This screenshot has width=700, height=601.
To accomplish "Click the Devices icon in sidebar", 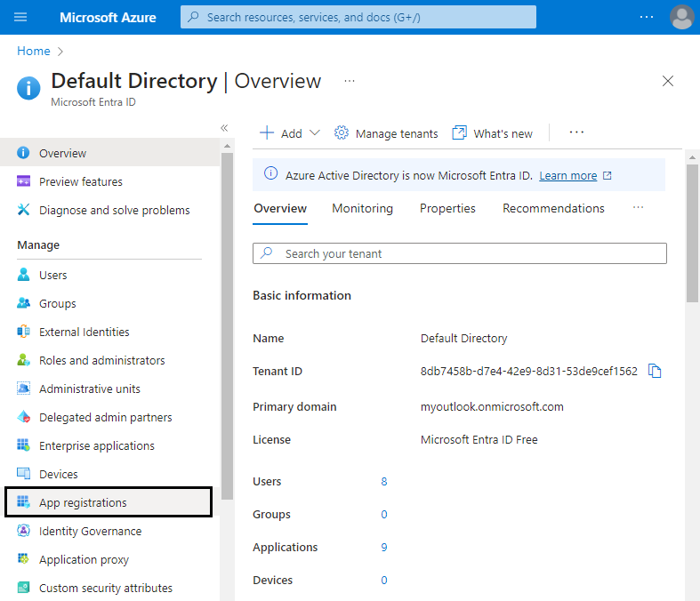I will 23,474.
